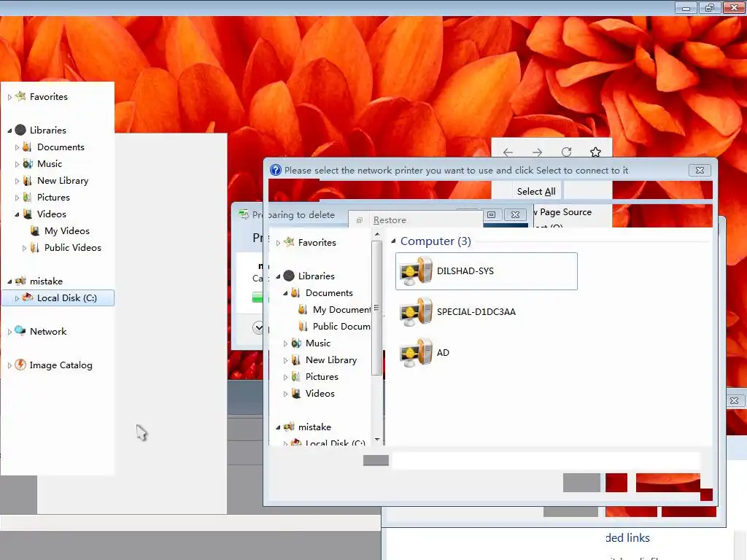Expand Documents node in left panel
This screenshot has width=747, height=560.
(x=18, y=147)
